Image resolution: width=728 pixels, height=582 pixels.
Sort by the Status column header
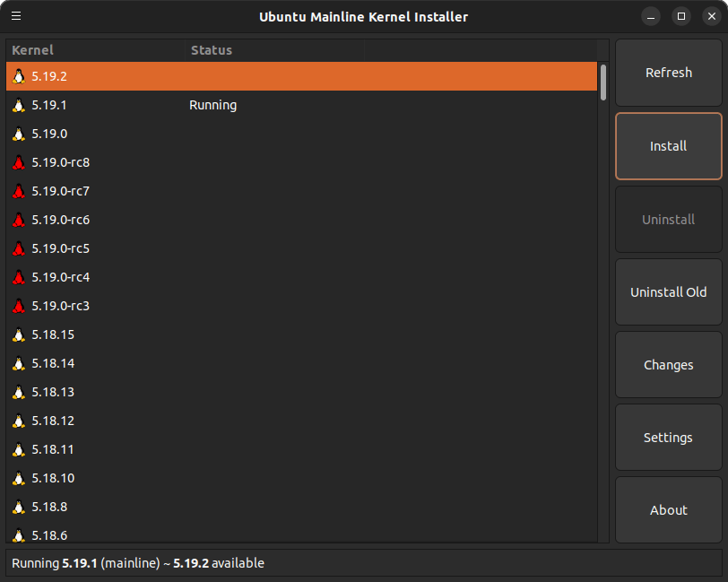(275, 50)
